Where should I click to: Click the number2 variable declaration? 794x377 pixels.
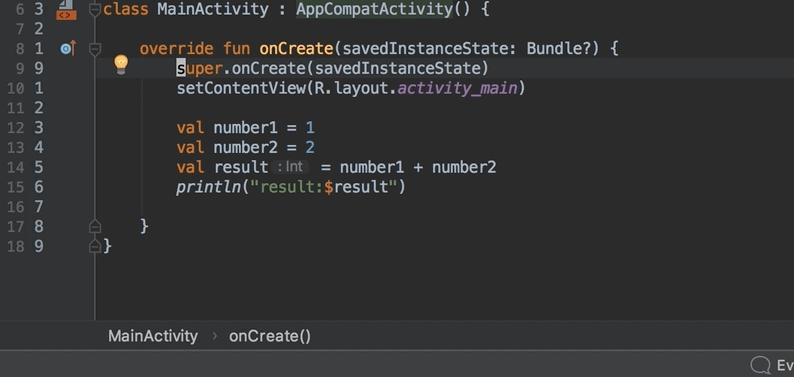click(x=246, y=147)
